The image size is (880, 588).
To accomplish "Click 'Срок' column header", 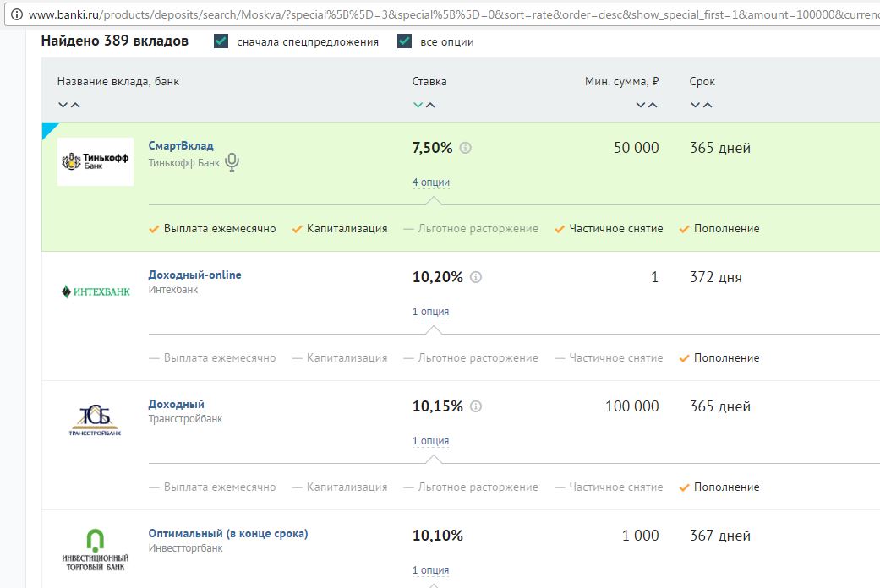I will [702, 81].
